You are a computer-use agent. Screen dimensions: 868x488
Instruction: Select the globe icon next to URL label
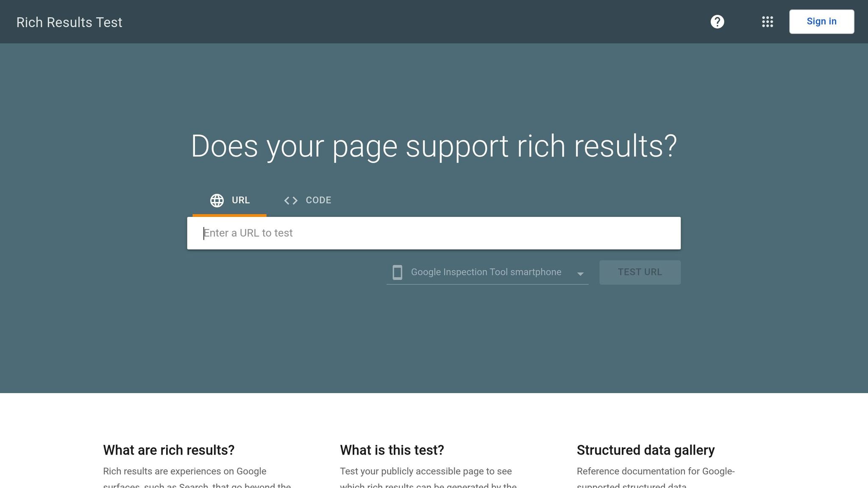[x=217, y=200]
